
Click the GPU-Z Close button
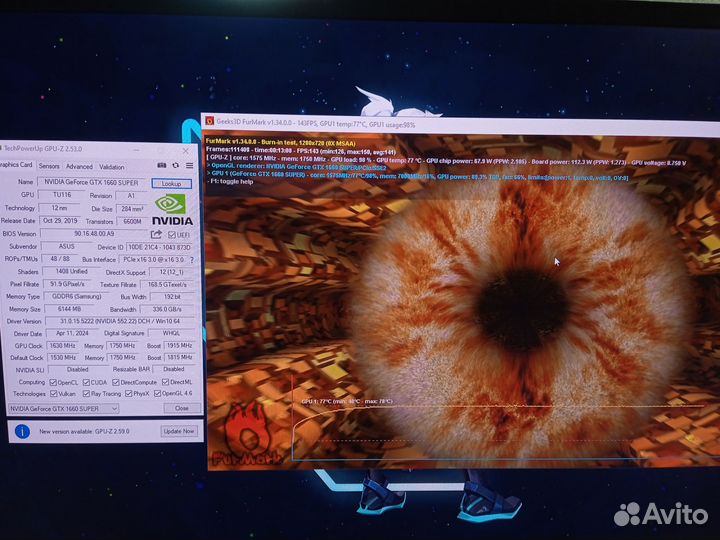coord(182,408)
